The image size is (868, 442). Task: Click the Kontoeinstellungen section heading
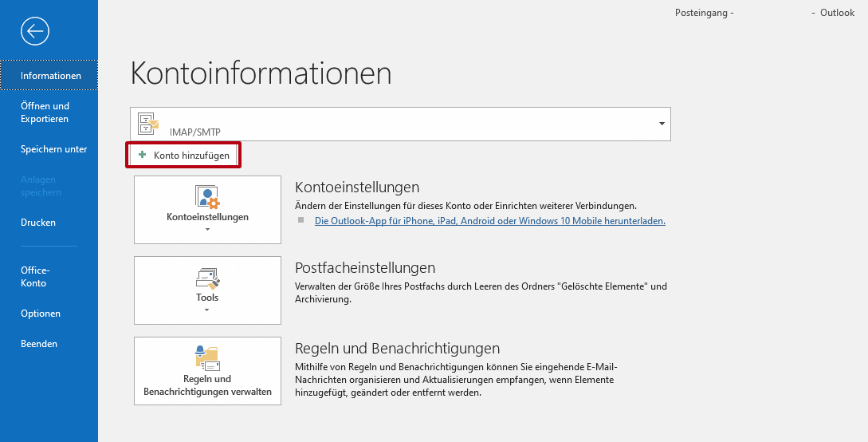[357, 187]
